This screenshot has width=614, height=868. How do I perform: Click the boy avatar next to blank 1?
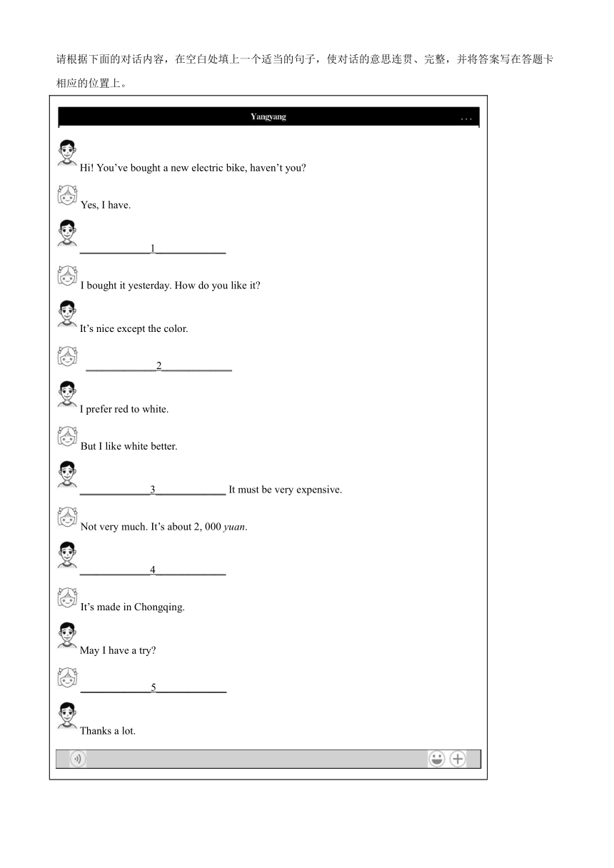coord(67,233)
